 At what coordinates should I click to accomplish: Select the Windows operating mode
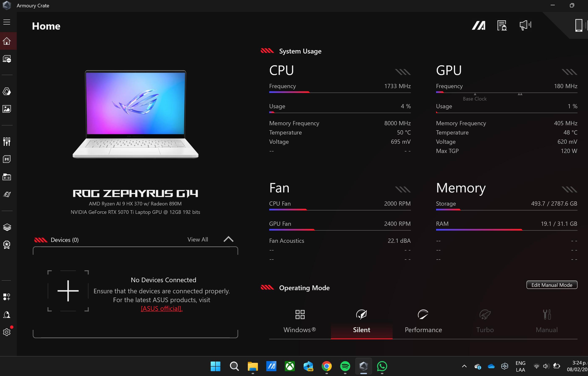point(300,322)
